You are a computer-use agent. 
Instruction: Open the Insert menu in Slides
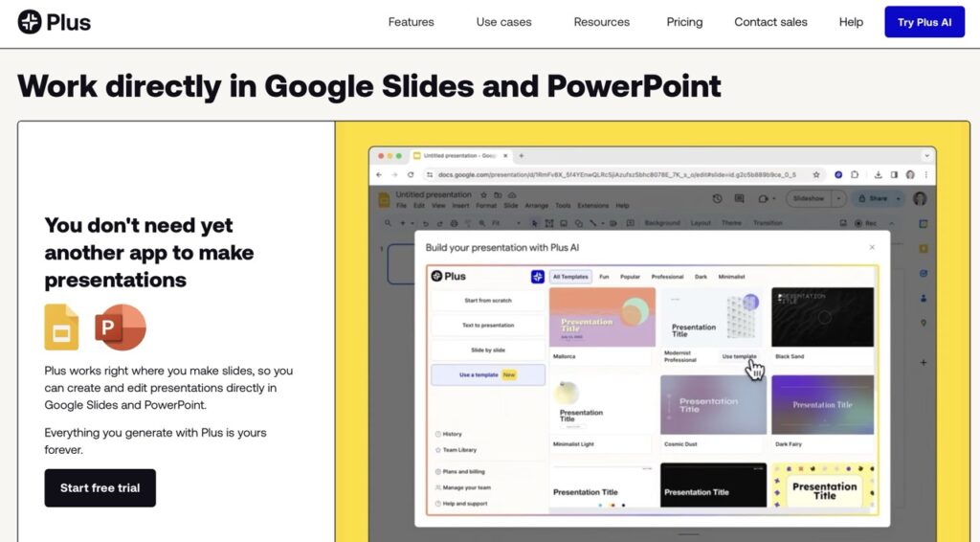tap(460, 206)
